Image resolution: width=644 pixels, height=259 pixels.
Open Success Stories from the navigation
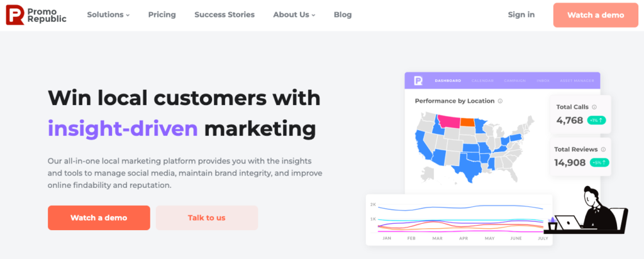[225, 14]
